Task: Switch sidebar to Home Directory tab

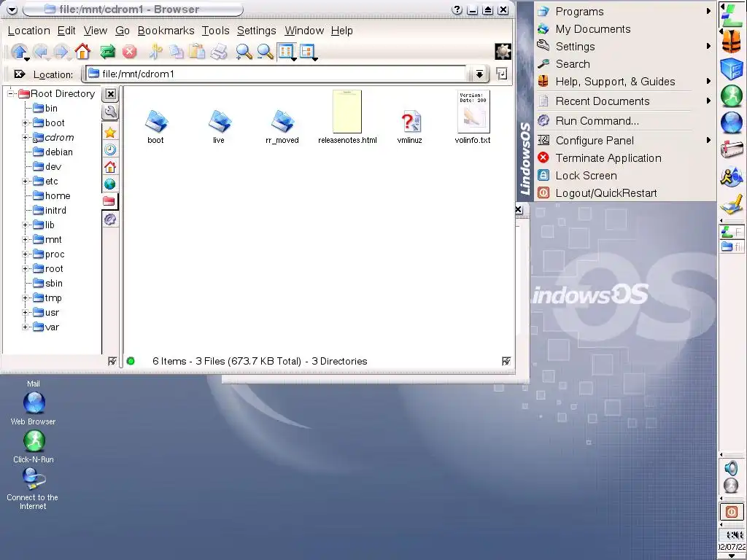Action: coord(110,167)
